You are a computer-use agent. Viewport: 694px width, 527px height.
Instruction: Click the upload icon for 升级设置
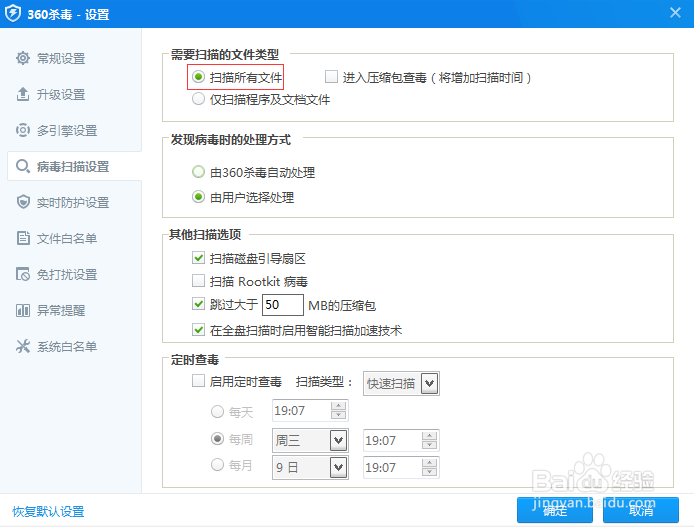pos(23,94)
